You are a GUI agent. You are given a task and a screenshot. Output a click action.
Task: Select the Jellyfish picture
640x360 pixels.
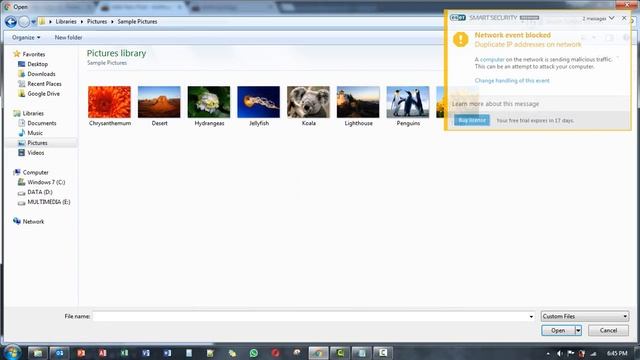point(259,106)
